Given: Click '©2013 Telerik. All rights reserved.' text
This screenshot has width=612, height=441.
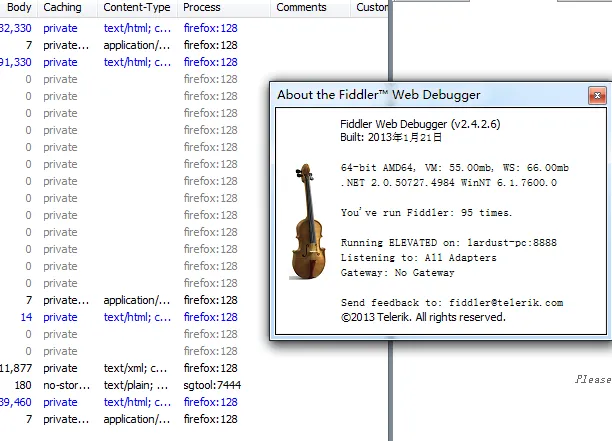Looking at the screenshot, I should click(423, 317).
